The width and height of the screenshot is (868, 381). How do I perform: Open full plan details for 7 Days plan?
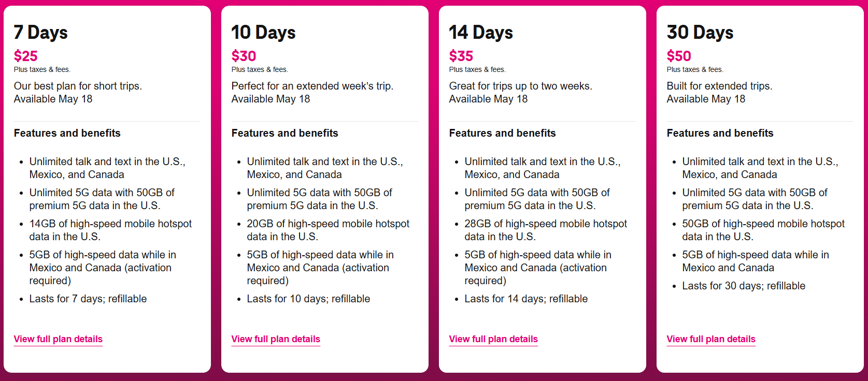pos(58,339)
